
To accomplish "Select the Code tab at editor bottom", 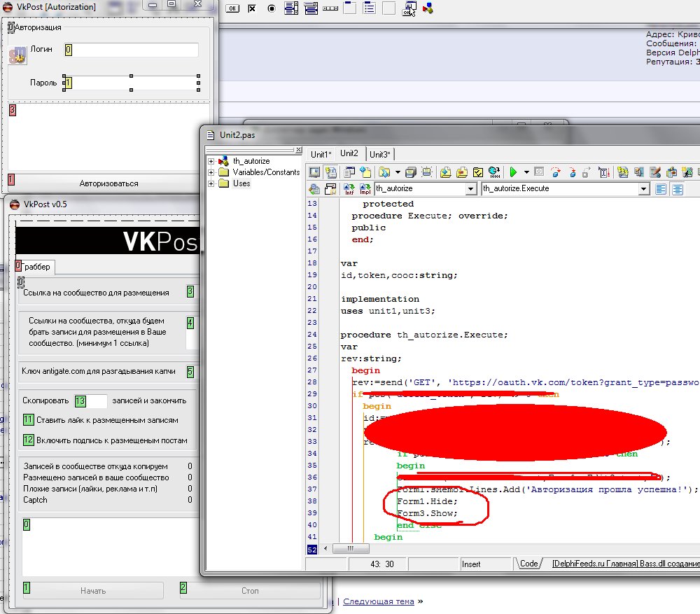I will click(529, 564).
